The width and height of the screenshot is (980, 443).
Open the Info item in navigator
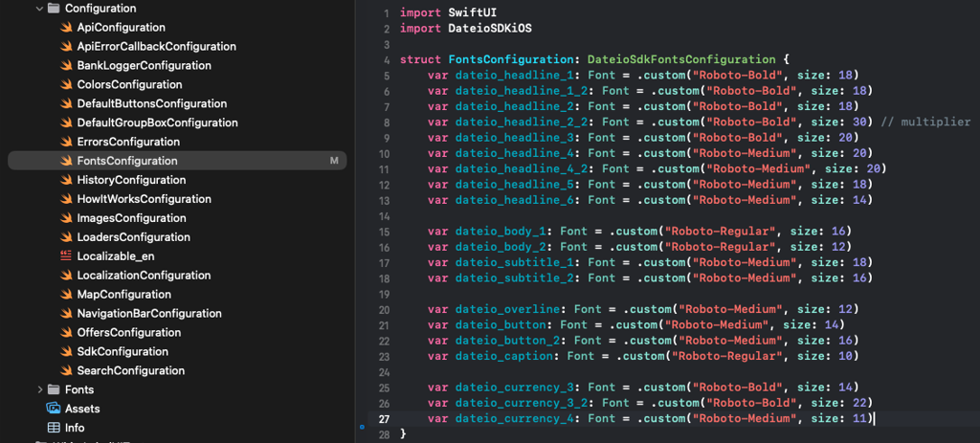[75, 428]
